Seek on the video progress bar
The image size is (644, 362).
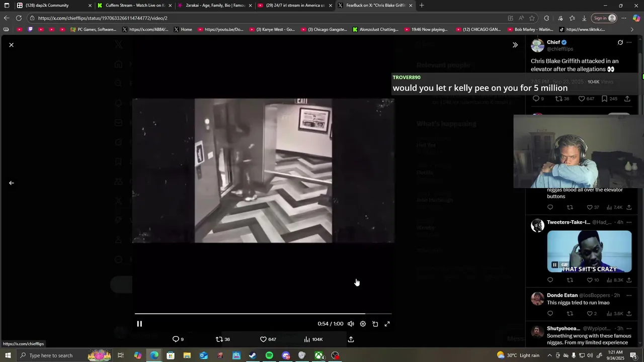pyautogui.click(x=263, y=314)
